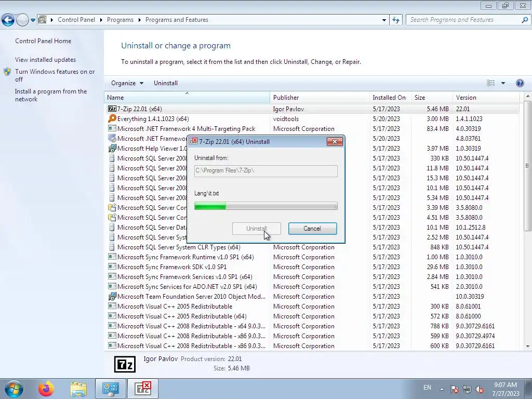Image resolution: width=532 pixels, height=399 pixels.
Task: Select Microsoft SQL Server System CLR Types (x64)
Action: 179,247
